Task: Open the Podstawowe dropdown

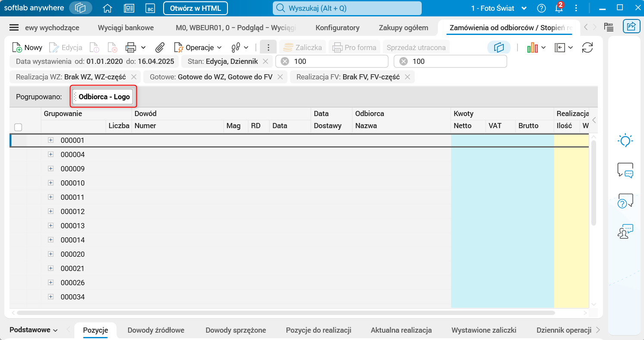Action: (x=34, y=330)
